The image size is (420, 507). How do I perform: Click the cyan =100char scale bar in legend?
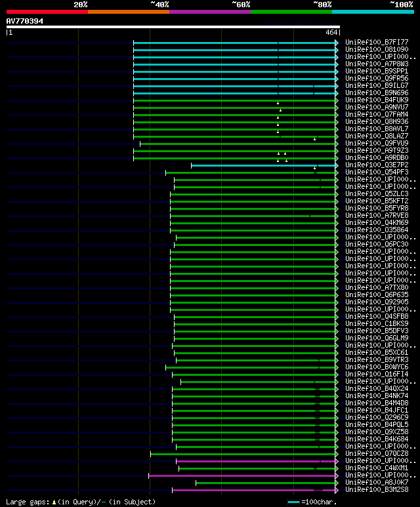point(293,502)
